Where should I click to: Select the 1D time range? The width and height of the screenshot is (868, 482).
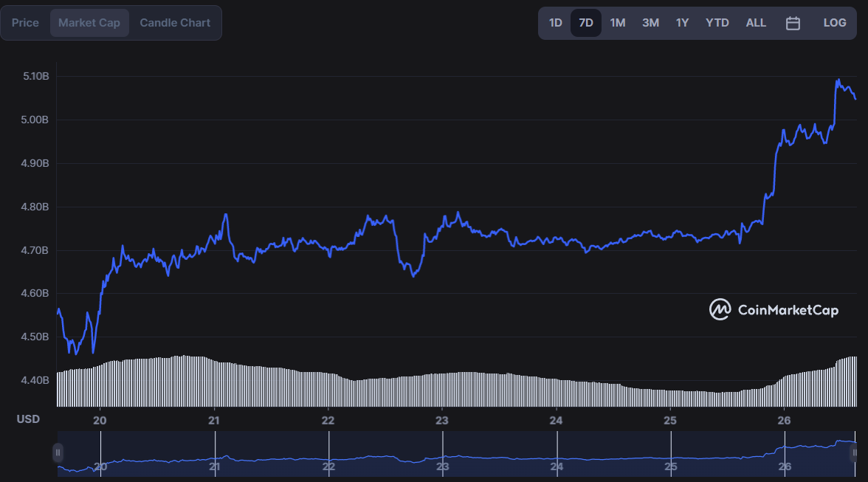coord(555,23)
